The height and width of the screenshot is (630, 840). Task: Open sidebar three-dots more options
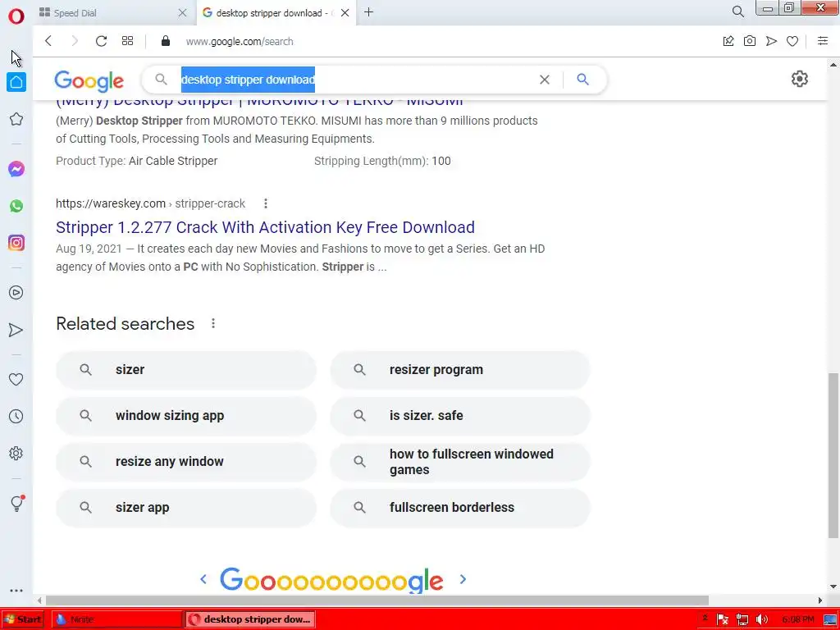(16, 591)
